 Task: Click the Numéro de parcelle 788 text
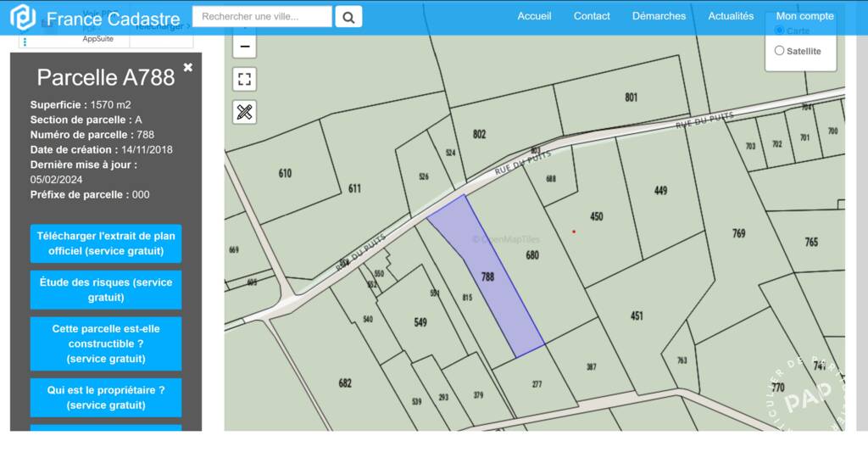(x=92, y=135)
